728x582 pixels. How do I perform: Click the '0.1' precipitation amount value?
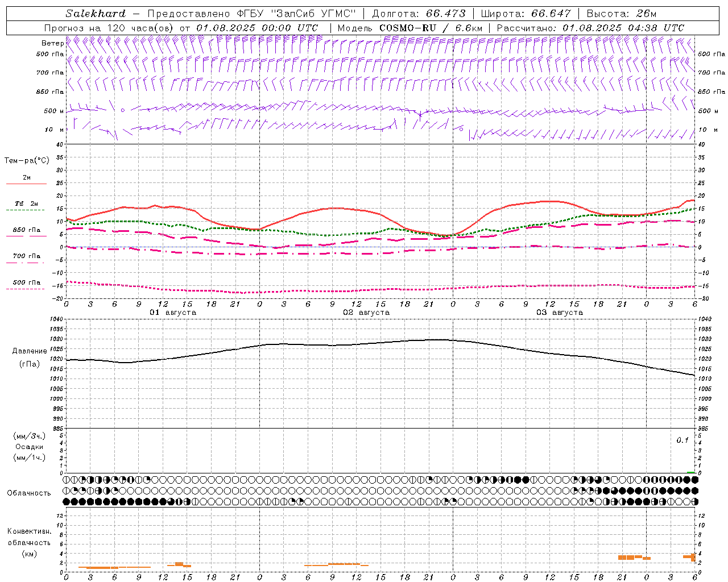pyautogui.click(x=682, y=440)
